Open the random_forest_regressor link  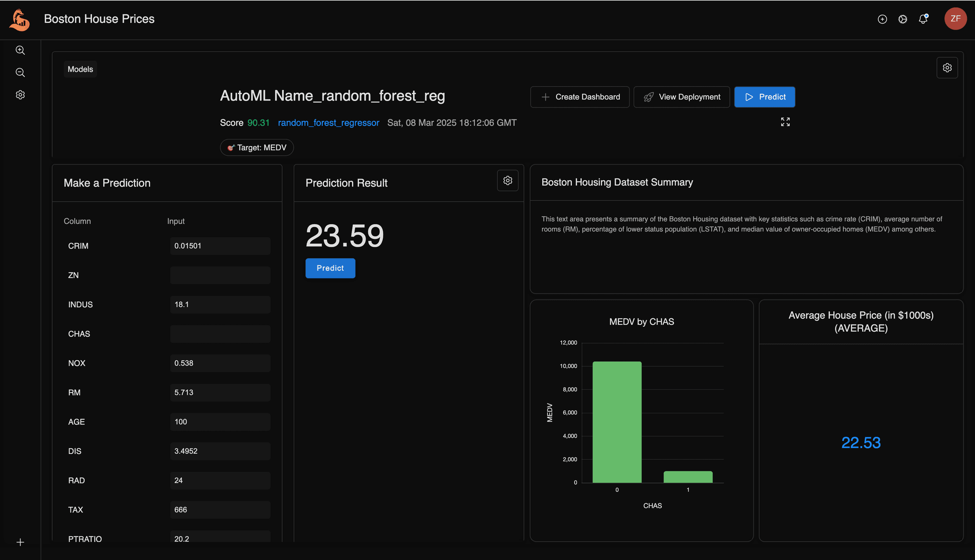click(328, 123)
